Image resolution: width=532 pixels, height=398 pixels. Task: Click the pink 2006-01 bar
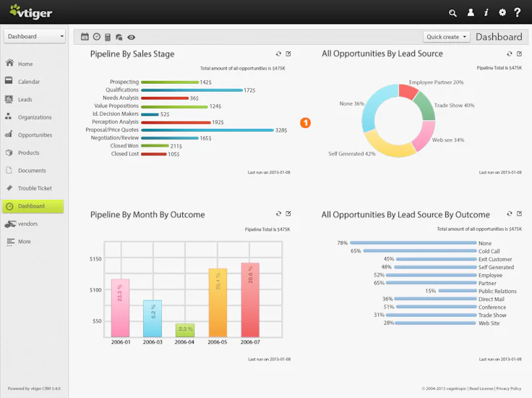click(x=120, y=308)
